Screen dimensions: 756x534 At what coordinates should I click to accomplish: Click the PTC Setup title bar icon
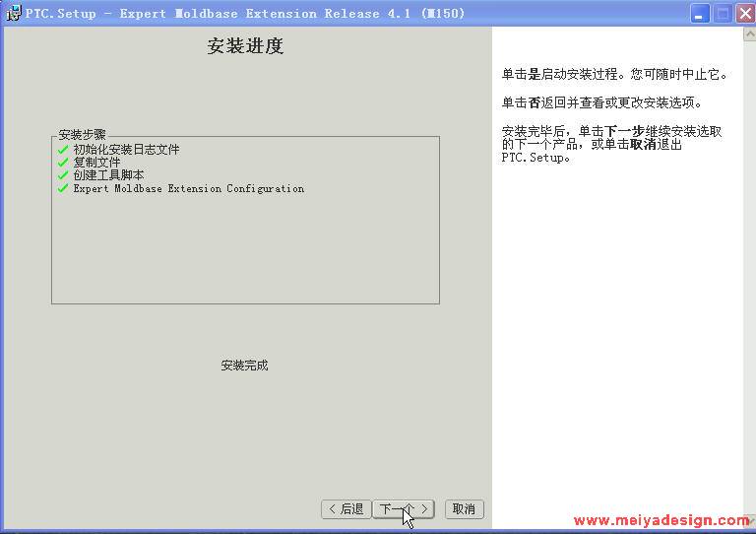coord(13,13)
